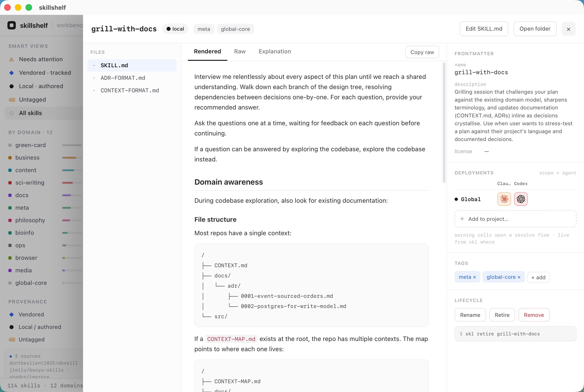Image resolution: width=584 pixels, height=392 pixels.
Task: Click Open folder button
Action: (x=535, y=29)
